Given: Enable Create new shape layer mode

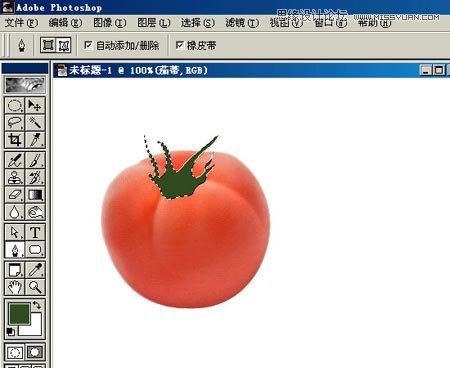Looking at the screenshot, I should [48, 45].
